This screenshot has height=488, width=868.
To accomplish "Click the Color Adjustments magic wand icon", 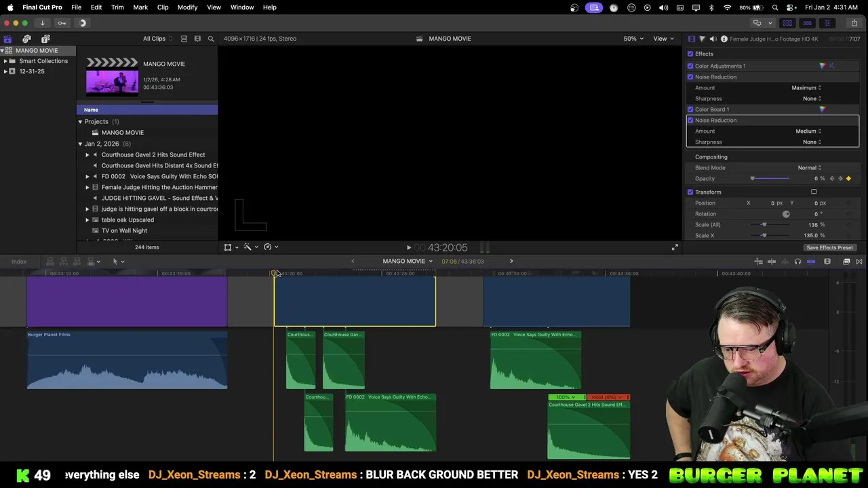I will [832, 66].
